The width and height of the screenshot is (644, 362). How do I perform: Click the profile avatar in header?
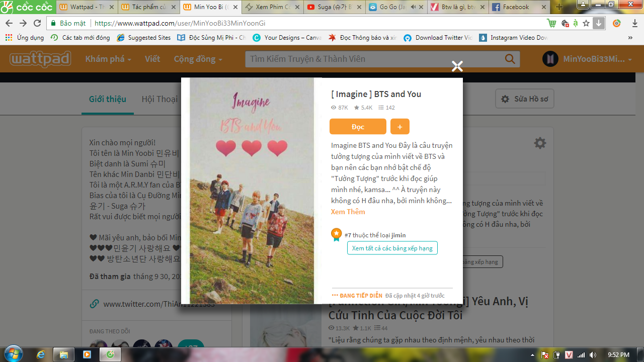point(550,59)
